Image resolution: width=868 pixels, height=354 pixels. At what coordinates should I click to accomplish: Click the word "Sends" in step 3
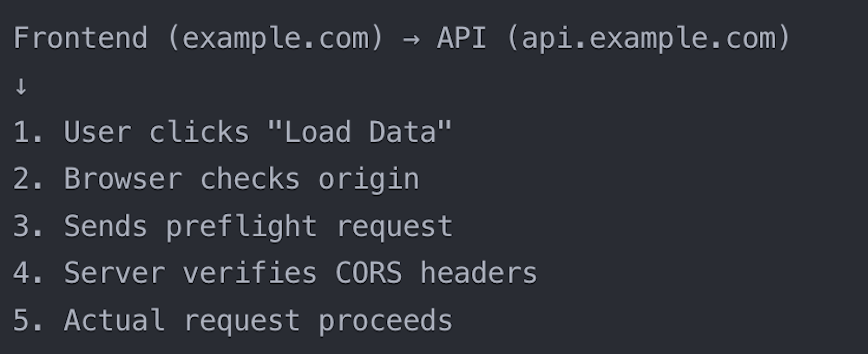[105, 226]
